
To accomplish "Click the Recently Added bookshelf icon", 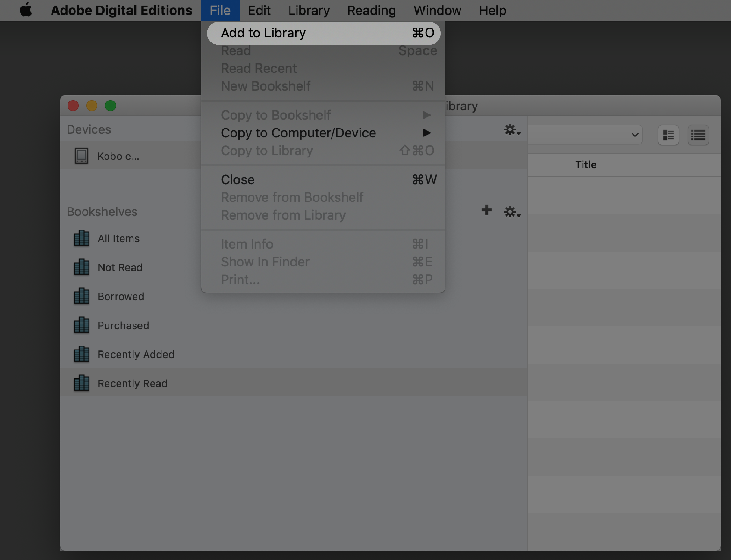I will (81, 354).
